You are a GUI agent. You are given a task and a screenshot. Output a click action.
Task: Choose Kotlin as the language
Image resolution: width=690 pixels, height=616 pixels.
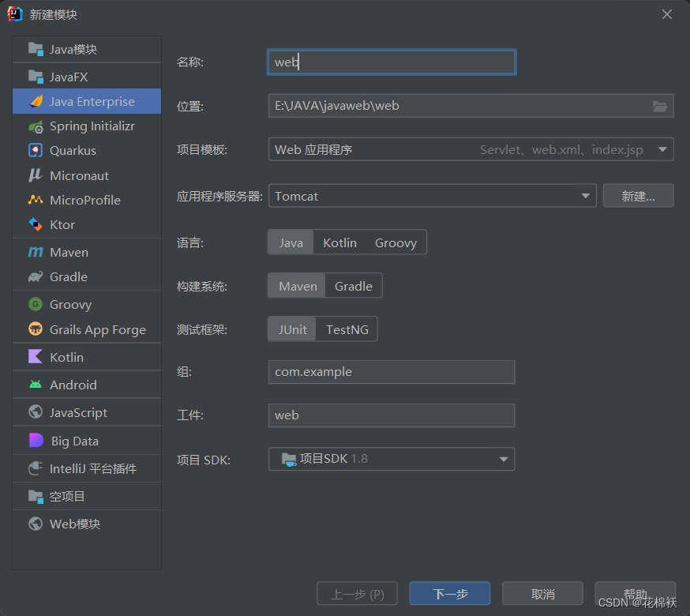[x=339, y=242]
